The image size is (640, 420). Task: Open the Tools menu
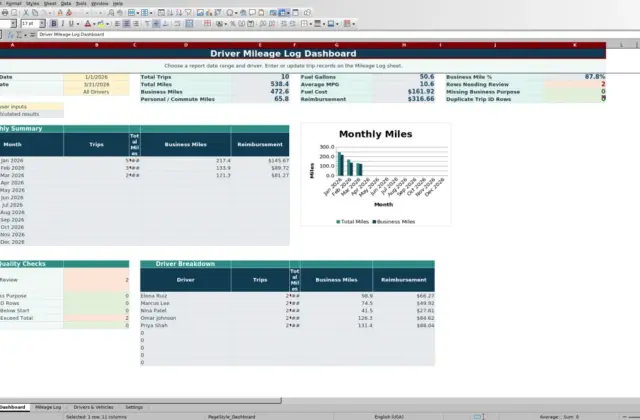pos(81,3)
